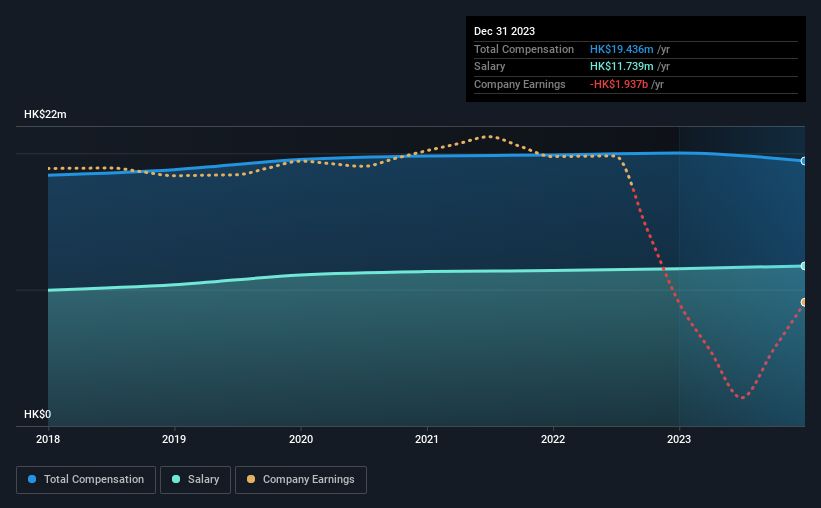
Task: Click the Salary label in tooltip
Action: point(490,67)
